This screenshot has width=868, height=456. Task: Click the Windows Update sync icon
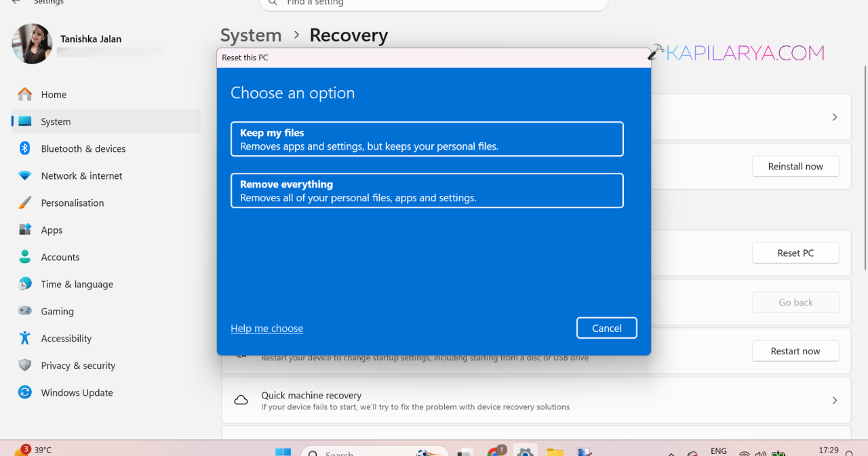pos(25,392)
